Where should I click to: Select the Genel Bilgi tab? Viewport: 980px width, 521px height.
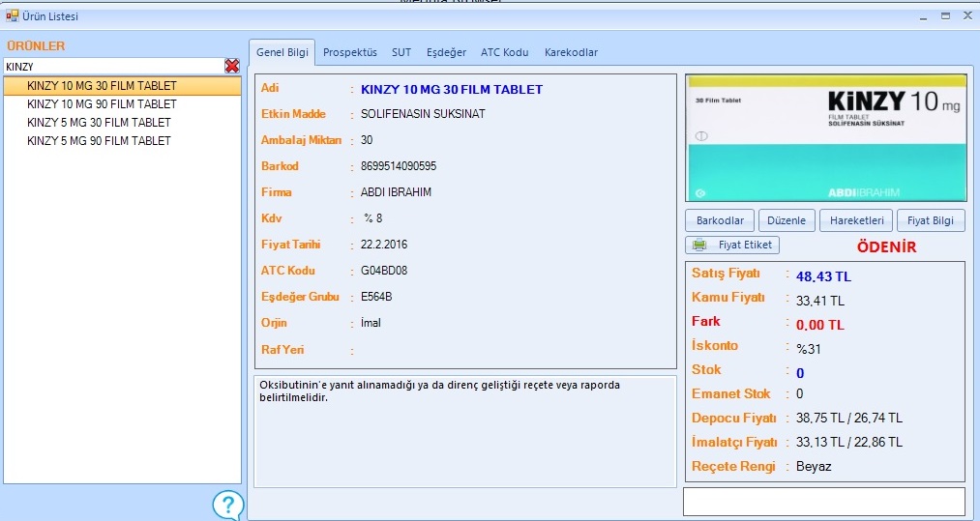(x=282, y=52)
